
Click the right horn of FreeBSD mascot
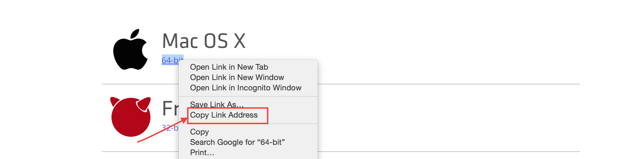(x=144, y=104)
